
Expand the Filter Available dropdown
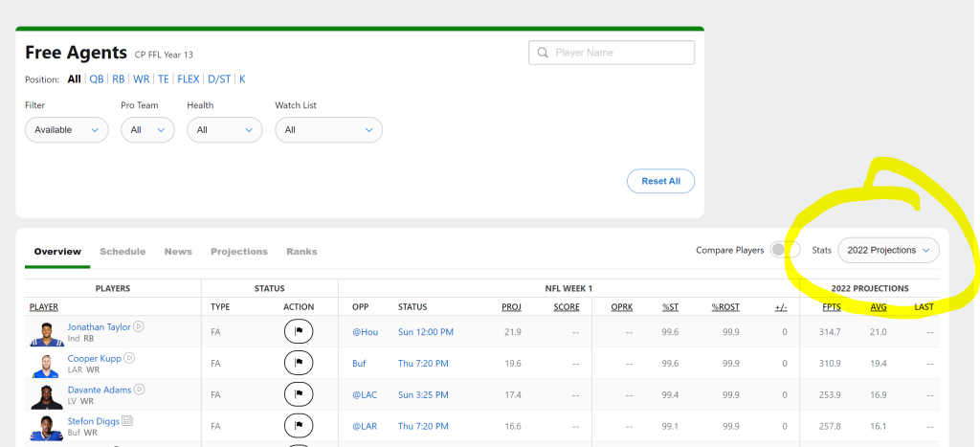(66, 129)
